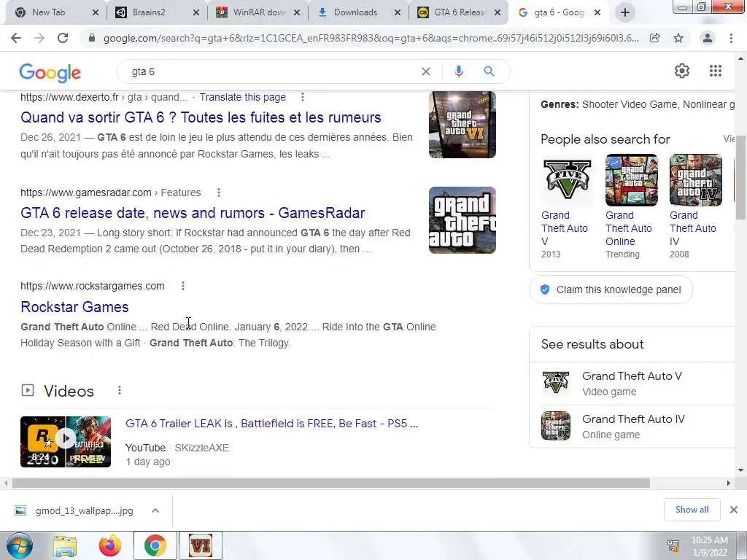Screen dimensions: 747x560
Task: Click the address bar URL
Action: 371,38
